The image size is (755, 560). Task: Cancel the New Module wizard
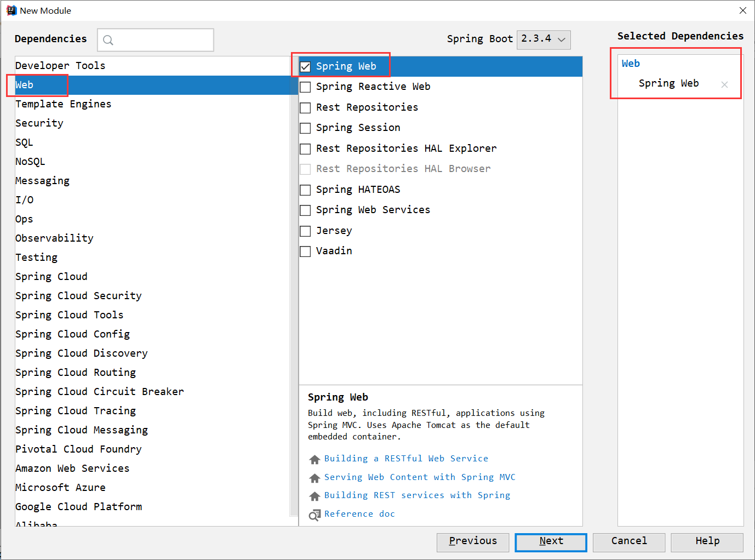[x=629, y=542]
